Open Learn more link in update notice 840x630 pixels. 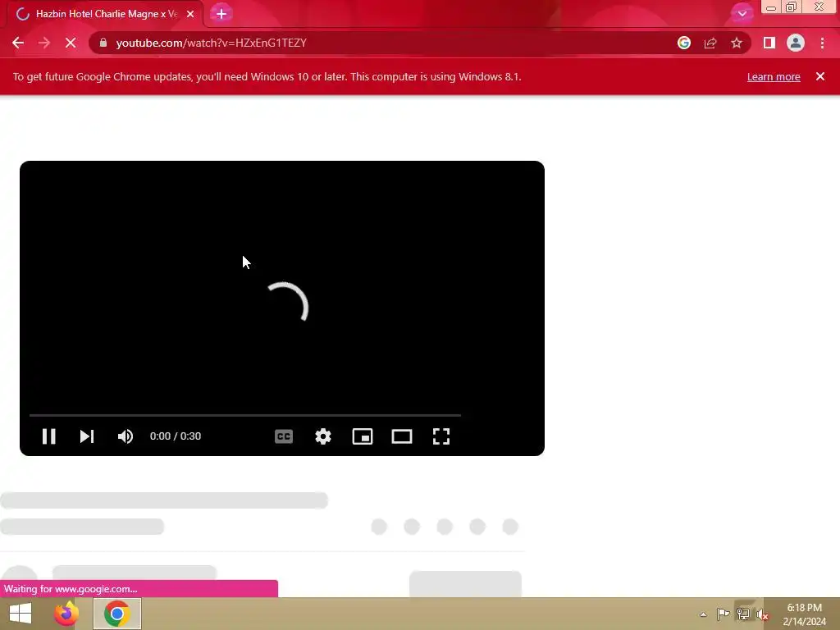774,76
